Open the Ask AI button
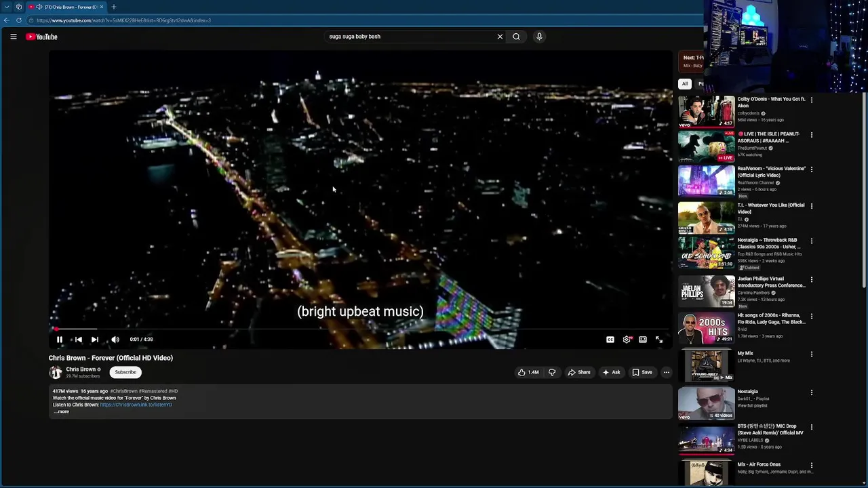Screen dimensions: 868x488 pos(611,372)
